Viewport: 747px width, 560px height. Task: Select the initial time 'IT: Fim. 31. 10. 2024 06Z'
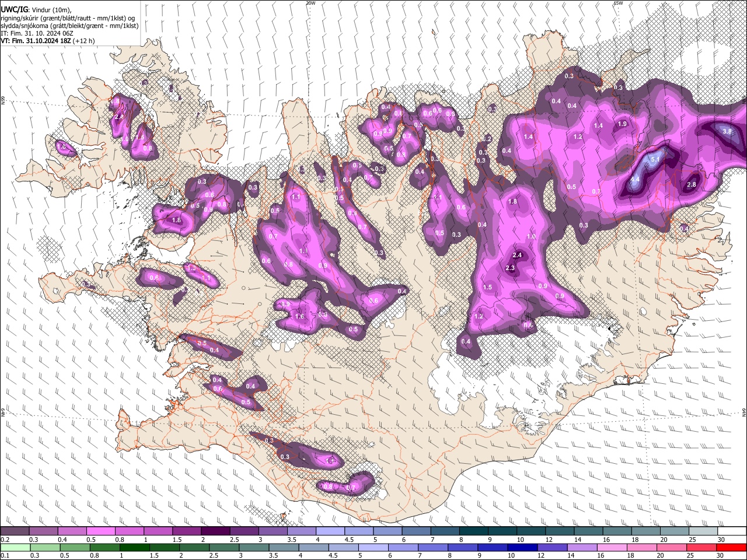pos(37,34)
